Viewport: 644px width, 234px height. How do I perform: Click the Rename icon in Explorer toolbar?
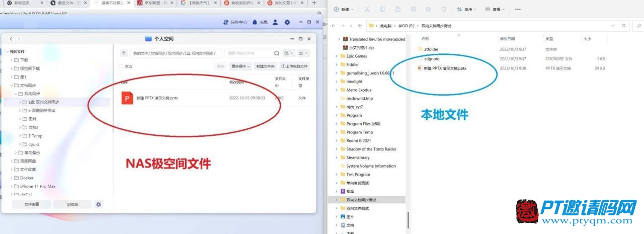click(x=413, y=9)
